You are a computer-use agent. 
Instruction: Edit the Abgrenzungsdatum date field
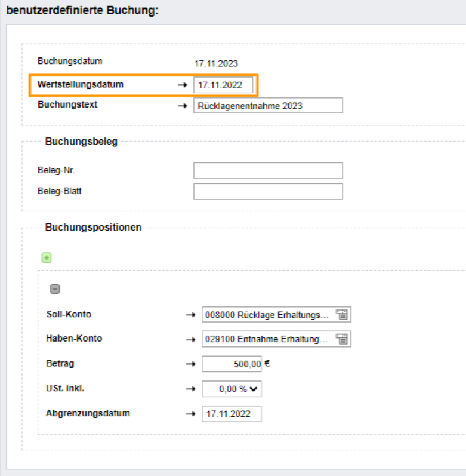click(232, 414)
